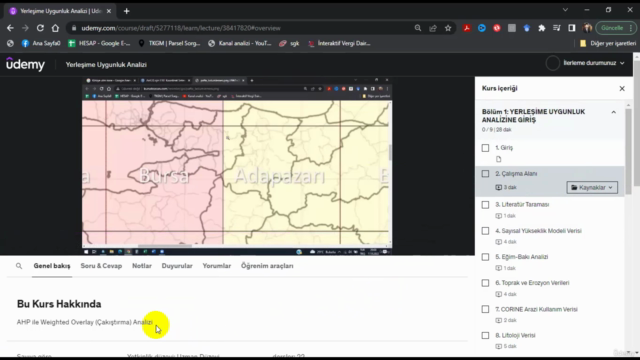Open the İnteraktif Vergi Dairesi bookmark
This screenshot has height=360, width=640.
339,43
